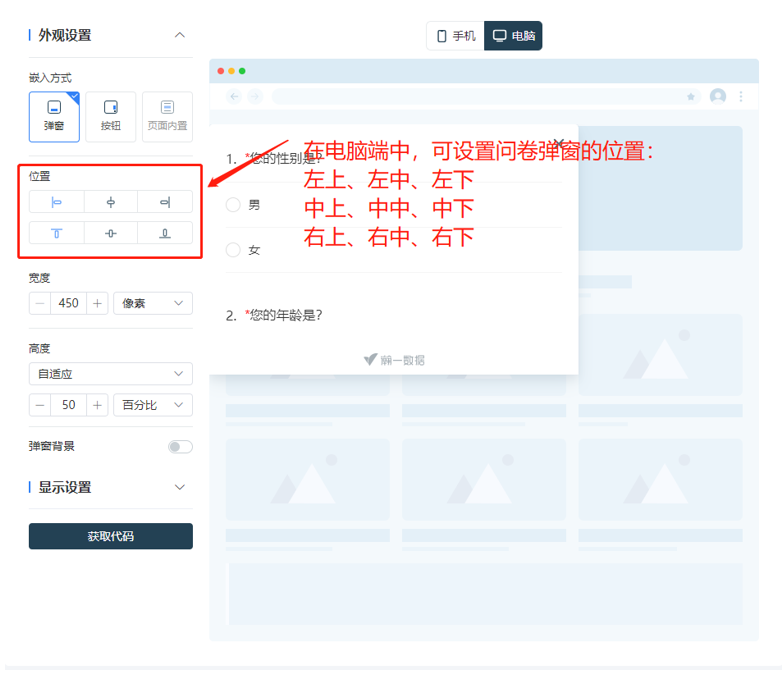The width and height of the screenshot is (784, 681).
Task: Open the three-dot menu in preview browser
Action: pos(741,96)
